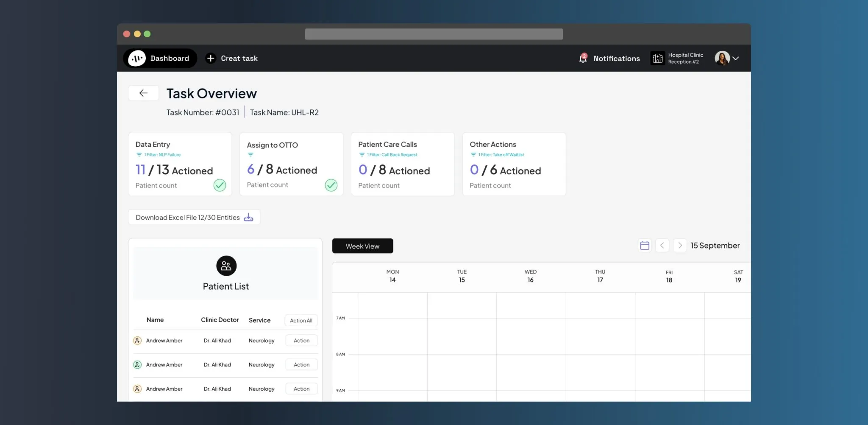The width and height of the screenshot is (868, 425).
Task: Click the Creat task label
Action: pyautogui.click(x=239, y=58)
